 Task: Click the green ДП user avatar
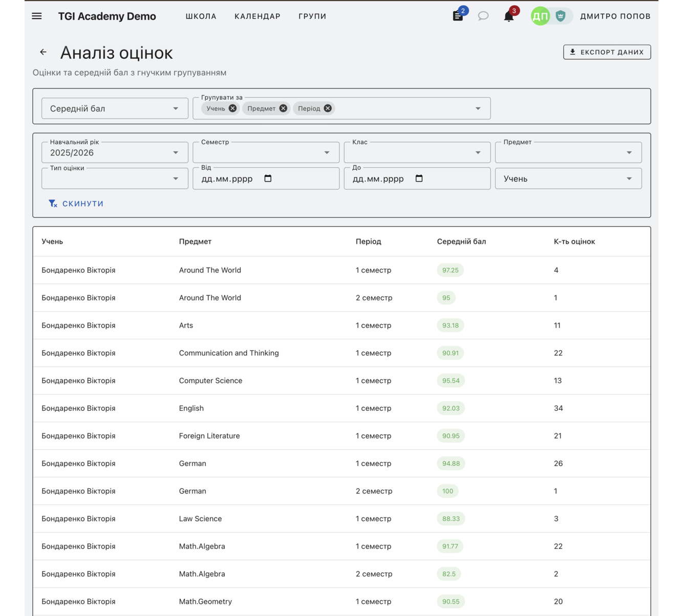click(540, 16)
